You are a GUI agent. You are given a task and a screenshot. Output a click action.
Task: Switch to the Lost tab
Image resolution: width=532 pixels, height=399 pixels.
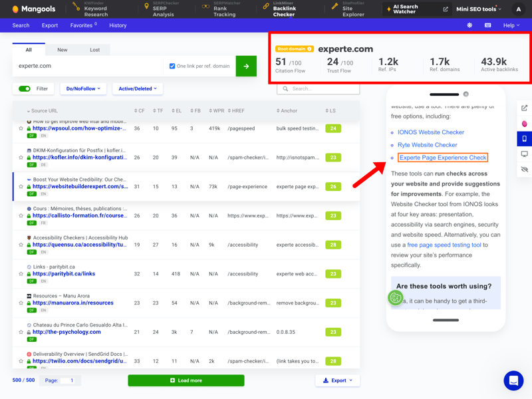[95, 50]
